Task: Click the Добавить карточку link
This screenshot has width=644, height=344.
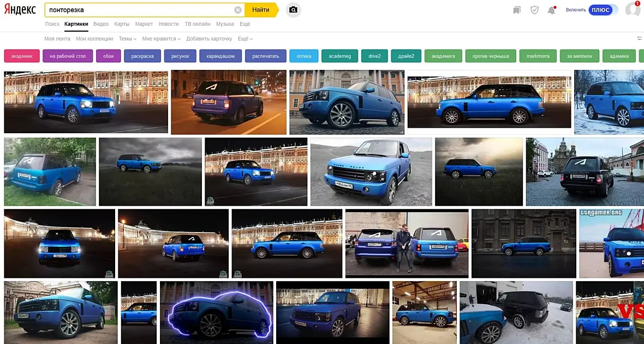Action: pyautogui.click(x=209, y=39)
